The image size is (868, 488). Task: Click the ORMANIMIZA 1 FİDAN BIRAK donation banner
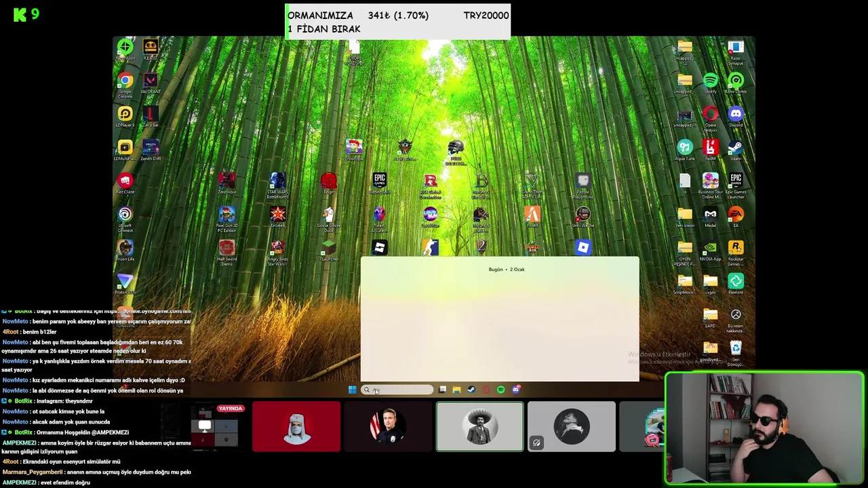pos(397,22)
